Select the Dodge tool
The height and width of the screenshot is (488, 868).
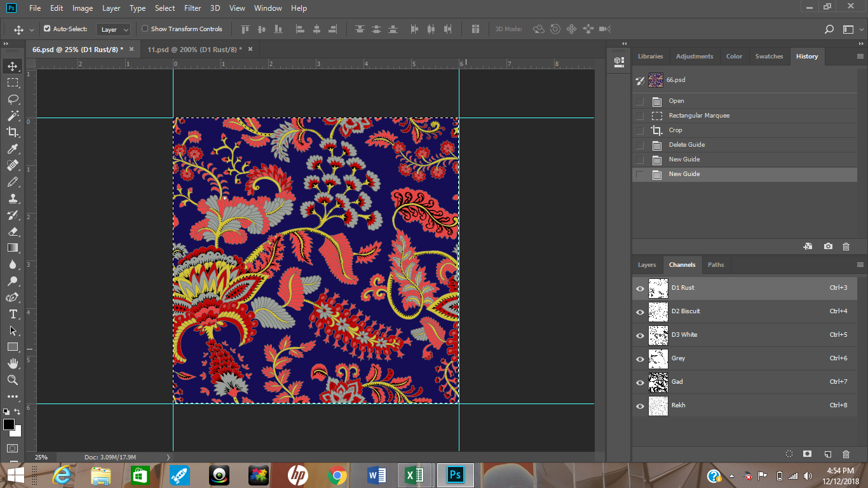(x=13, y=281)
